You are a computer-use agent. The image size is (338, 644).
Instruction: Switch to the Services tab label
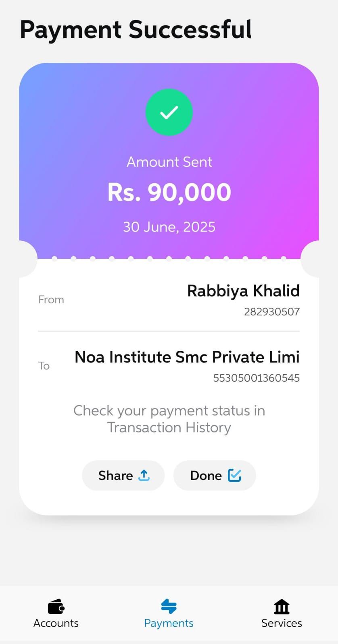pos(282,623)
